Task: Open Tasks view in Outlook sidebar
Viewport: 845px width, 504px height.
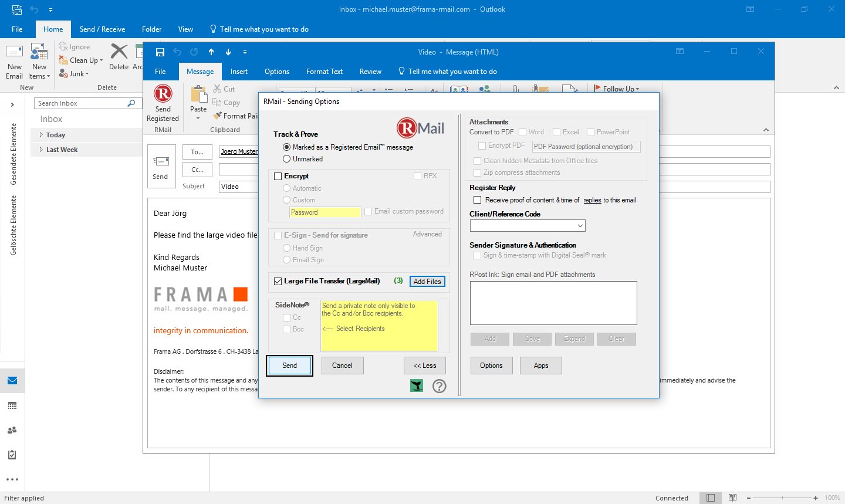Action: point(12,455)
